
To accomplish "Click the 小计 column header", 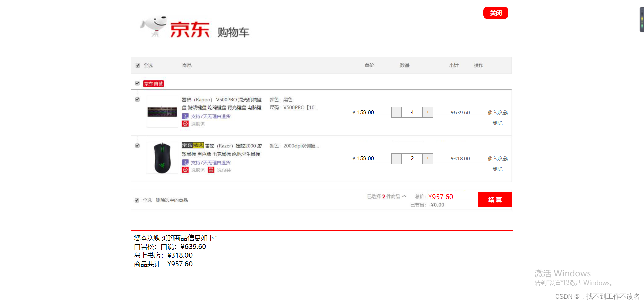I will pyautogui.click(x=454, y=65).
